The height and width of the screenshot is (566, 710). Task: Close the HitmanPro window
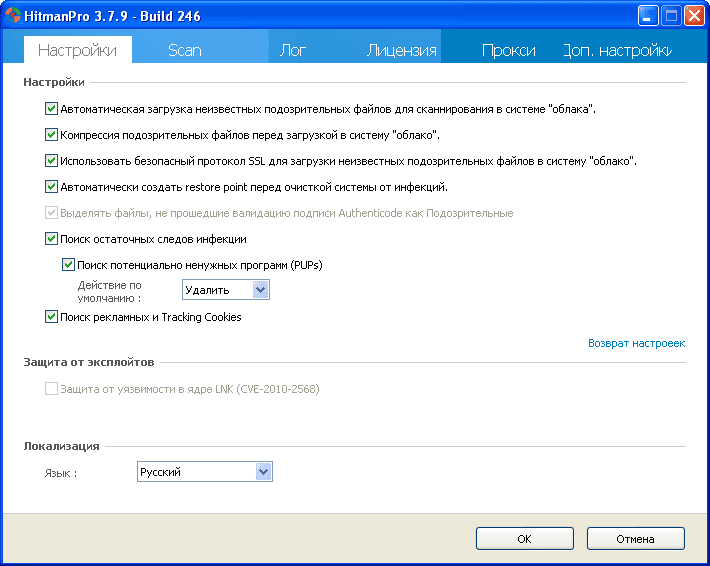(x=694, y=16)
